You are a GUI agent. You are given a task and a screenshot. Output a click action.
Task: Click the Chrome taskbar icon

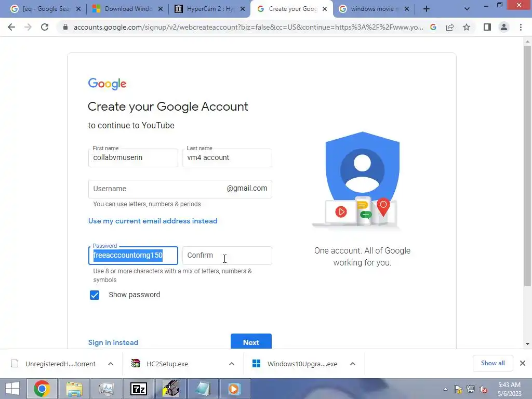click(x=42, y=389)
